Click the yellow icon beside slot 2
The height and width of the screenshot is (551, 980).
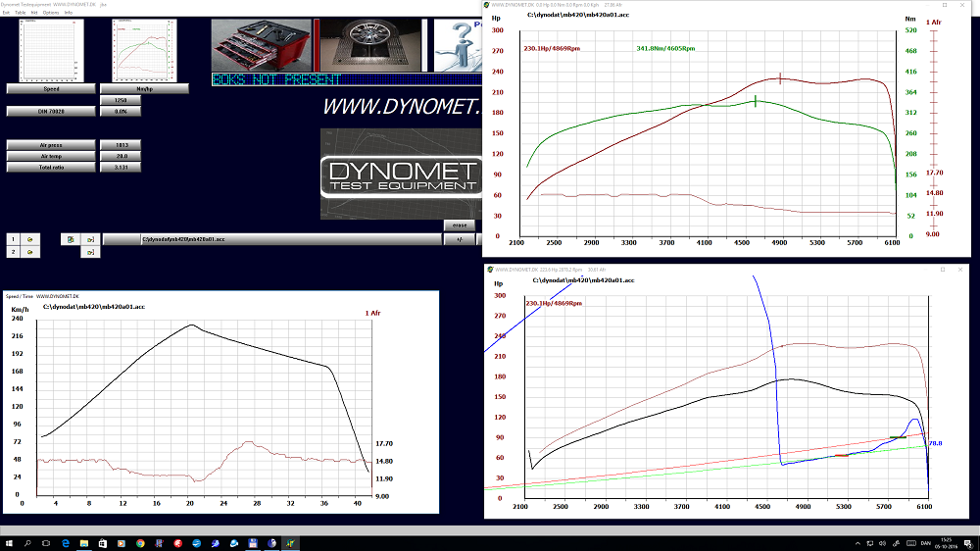30,252
